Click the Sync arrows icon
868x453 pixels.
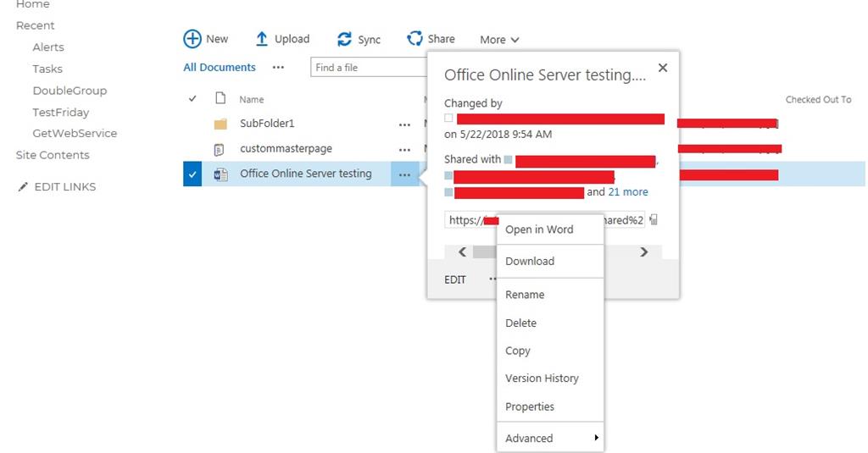click(x=344, y=39)
